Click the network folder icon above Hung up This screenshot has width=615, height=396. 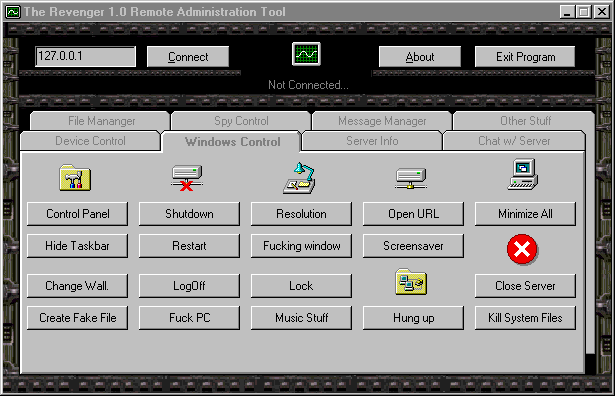[411, 282]
